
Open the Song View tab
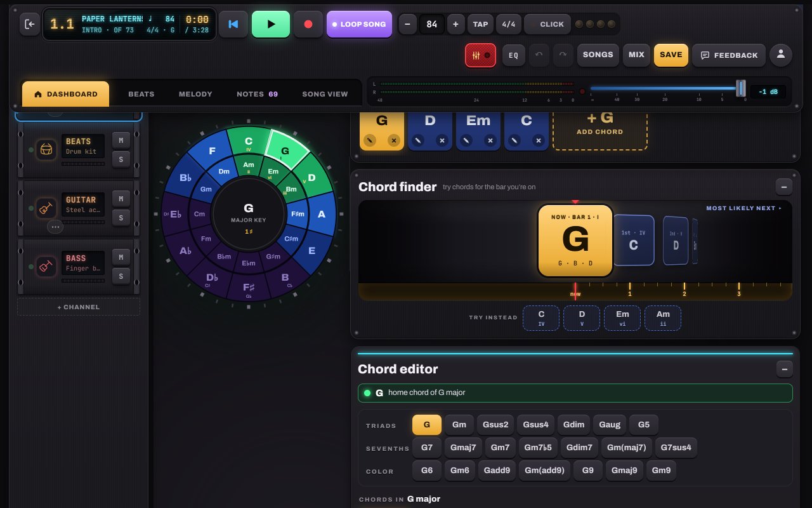[325, 94]
